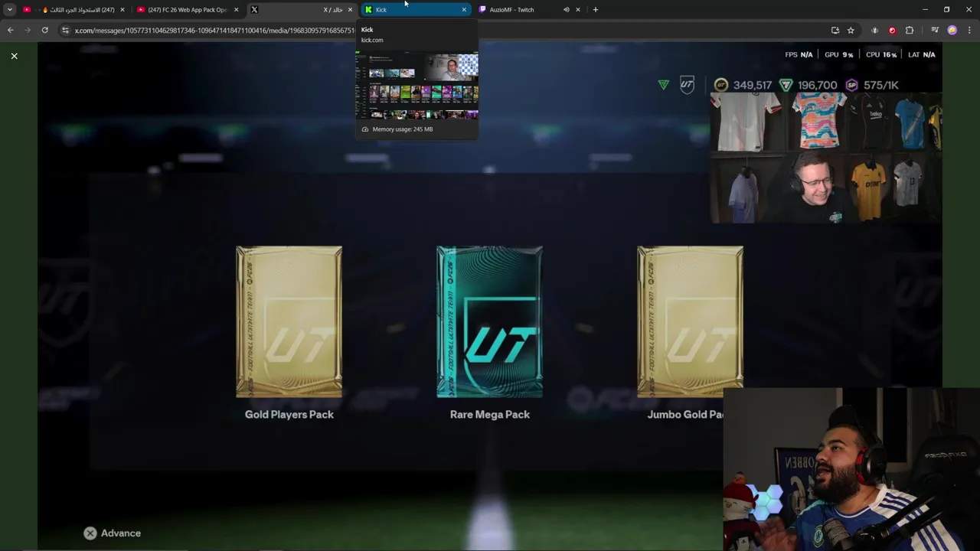Switch to FC 26 Web App Pack tab
The width and height of the screenshot is (980, 551).
(188, 10)
